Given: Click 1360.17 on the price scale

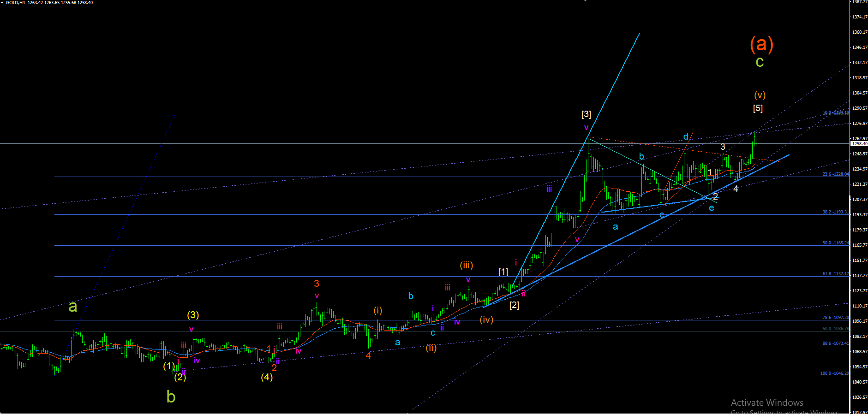Looking at the screenshot, I should (859, 32).
